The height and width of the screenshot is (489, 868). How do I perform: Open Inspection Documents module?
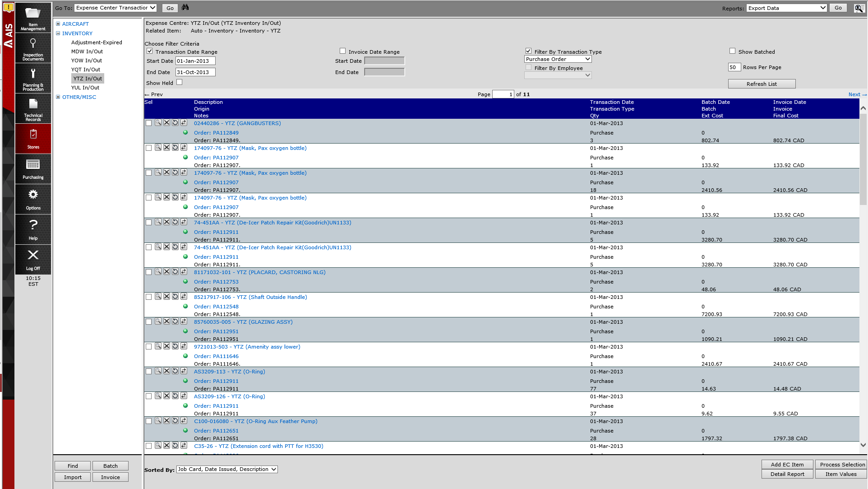[33, 48]
